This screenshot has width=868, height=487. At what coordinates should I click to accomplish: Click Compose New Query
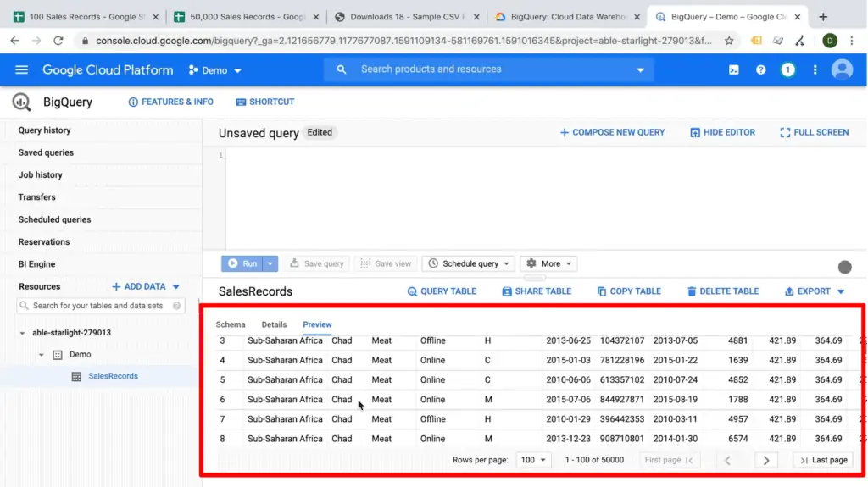pyautogui.click(x=612, y=132)
